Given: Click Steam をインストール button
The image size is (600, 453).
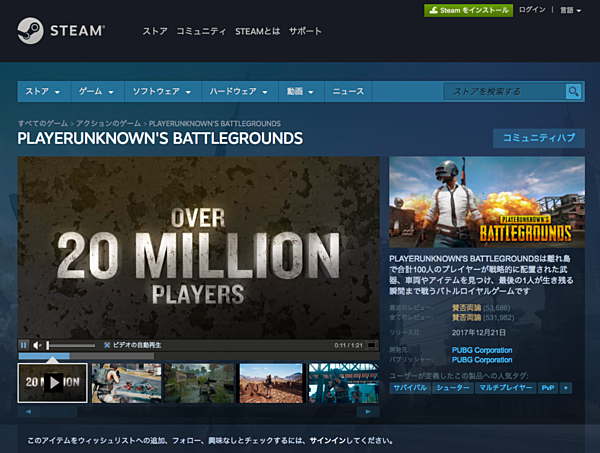Looking at the screenshot, I should pos(468,10).
